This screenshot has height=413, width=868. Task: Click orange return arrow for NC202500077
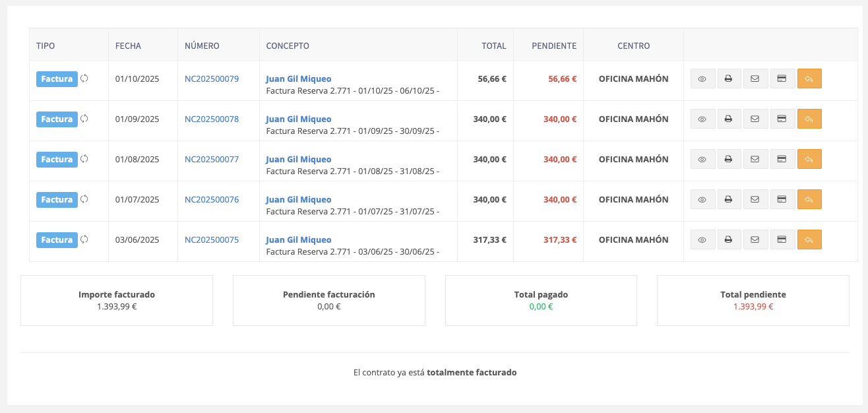point(809,159)
